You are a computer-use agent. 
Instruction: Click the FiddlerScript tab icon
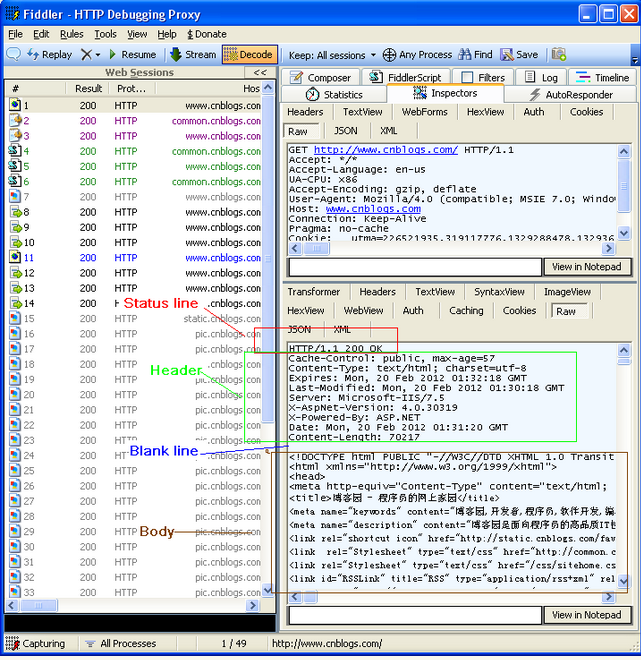[x=376, y=77]
